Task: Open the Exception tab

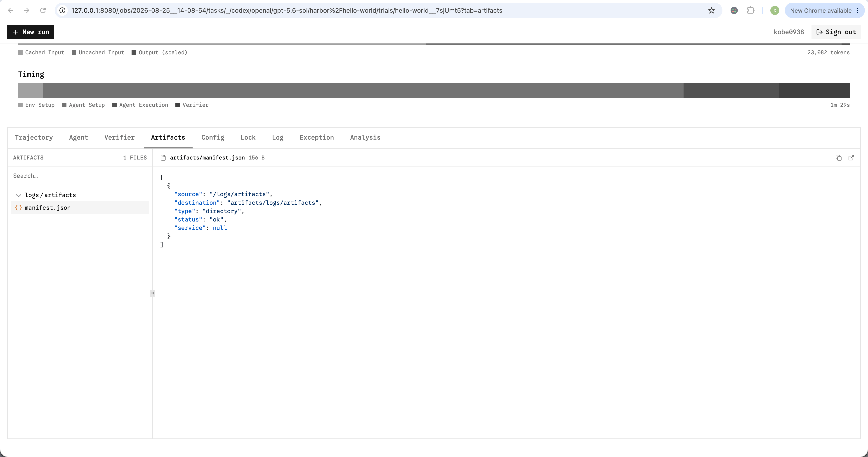Action: (x=316, y=137)
